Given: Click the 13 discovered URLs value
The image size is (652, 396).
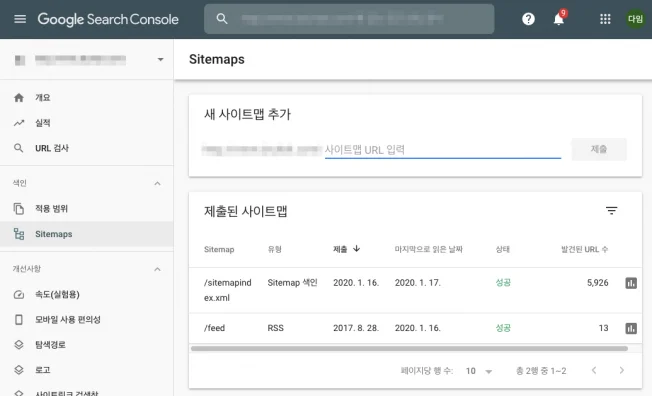Looking at the screenshot, I should 603,328.
